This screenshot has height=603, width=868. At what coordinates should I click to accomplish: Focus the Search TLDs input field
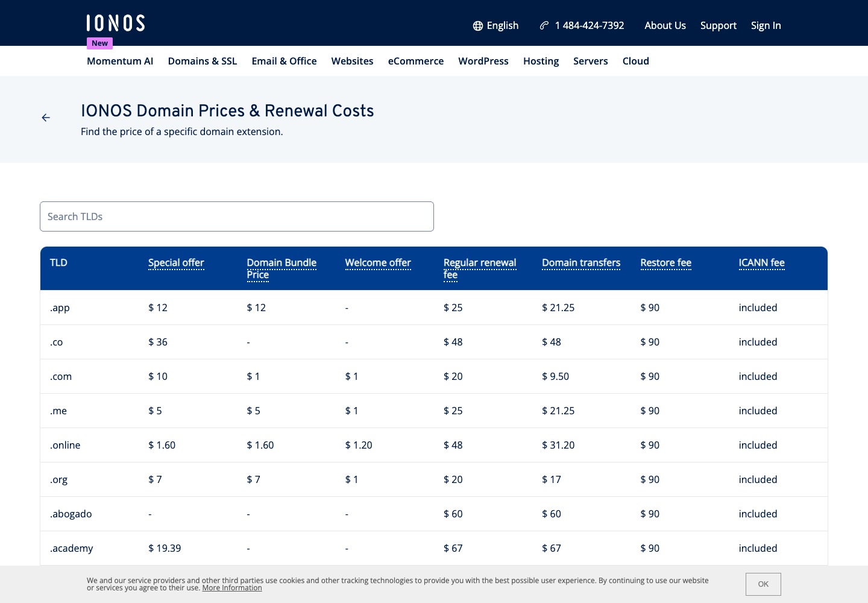pos(237,216)
